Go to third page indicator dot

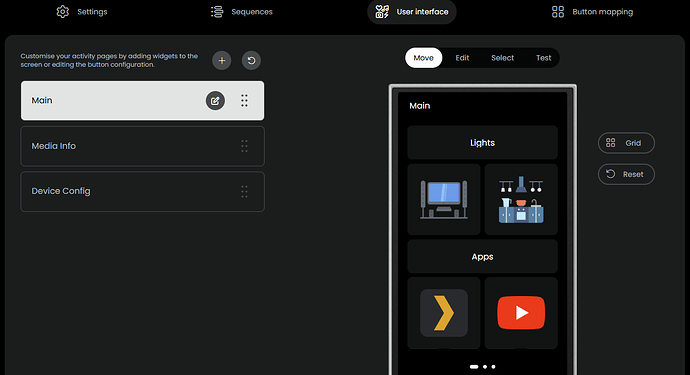click(x=493, y=367)
